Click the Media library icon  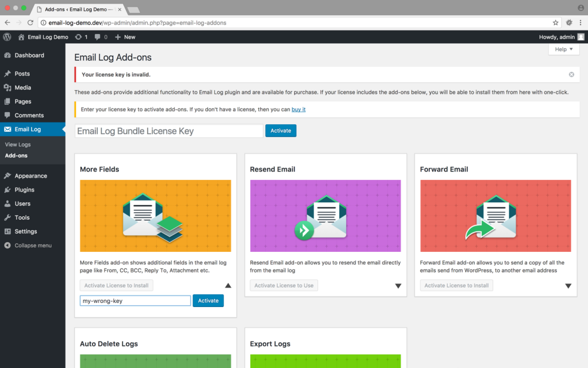pyautogui.click(x=7, y=87)
